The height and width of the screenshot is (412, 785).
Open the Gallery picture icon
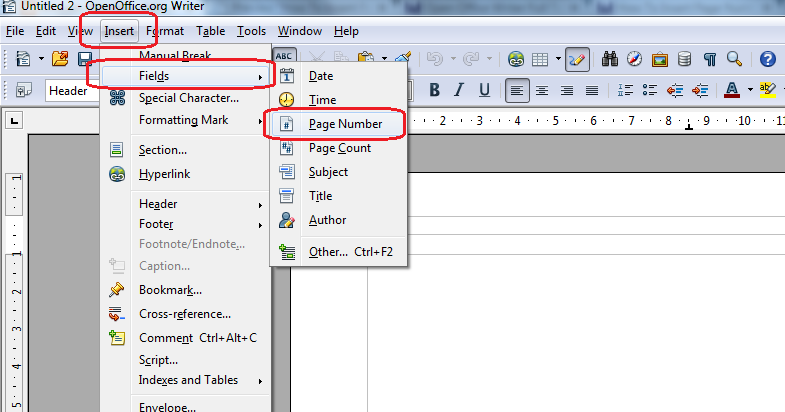tap(660, 59)
